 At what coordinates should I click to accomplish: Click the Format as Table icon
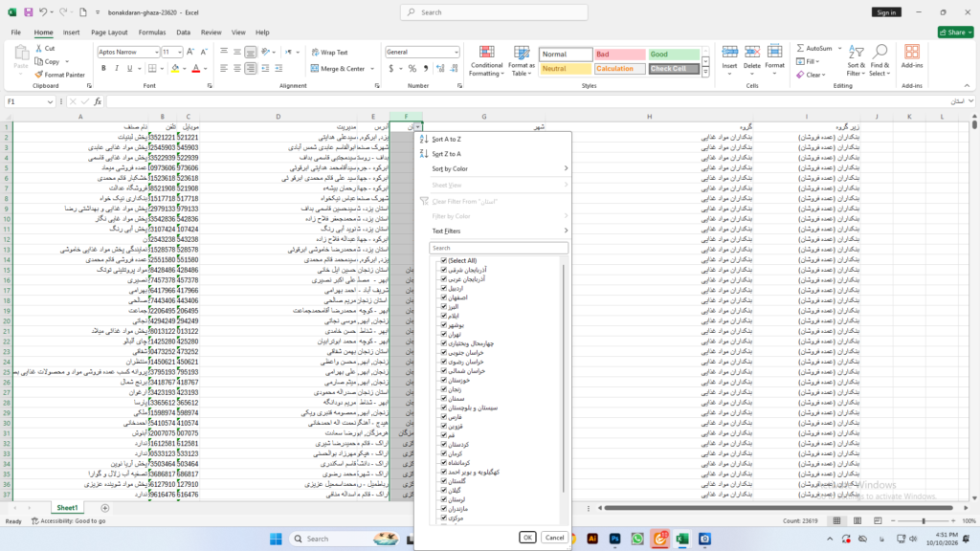click(522, 53)
